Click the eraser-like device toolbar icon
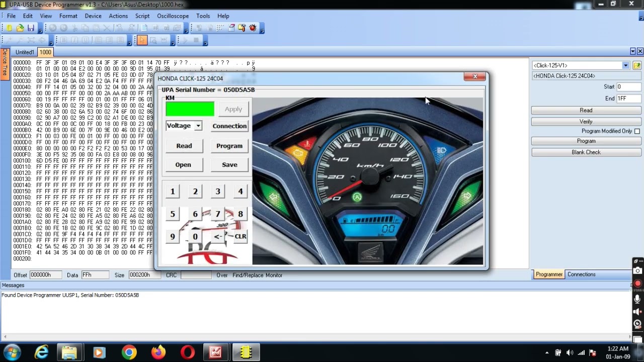The width and height of the screenshot is (644, 362). tap(231, 28)
